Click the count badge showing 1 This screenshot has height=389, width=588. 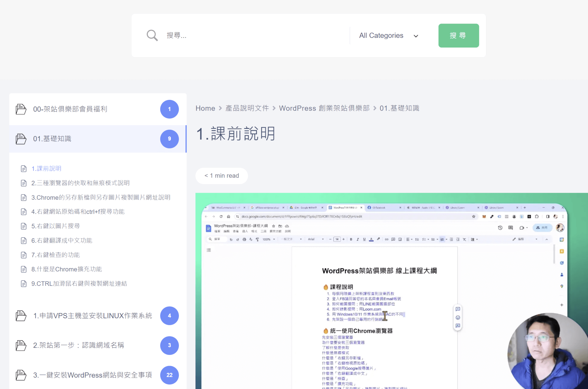point(169,109)
